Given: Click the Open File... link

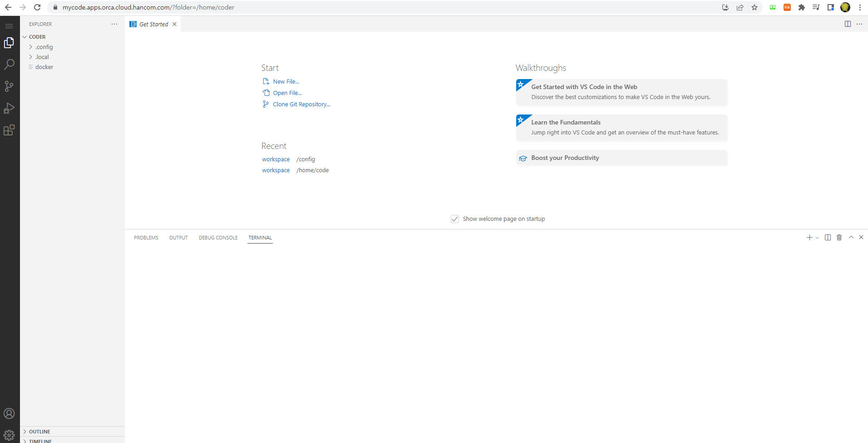Looking at the screenshot, I should click(287, 93).
